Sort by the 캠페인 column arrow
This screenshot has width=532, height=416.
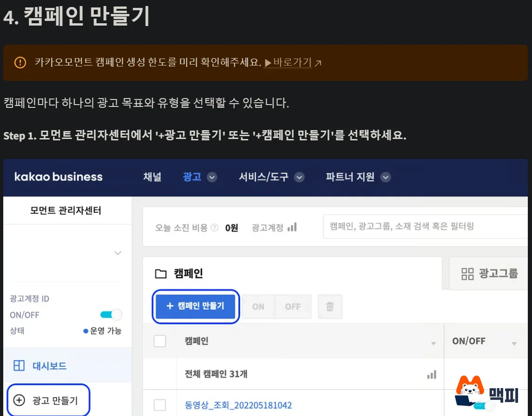click(x=433, y=344)
